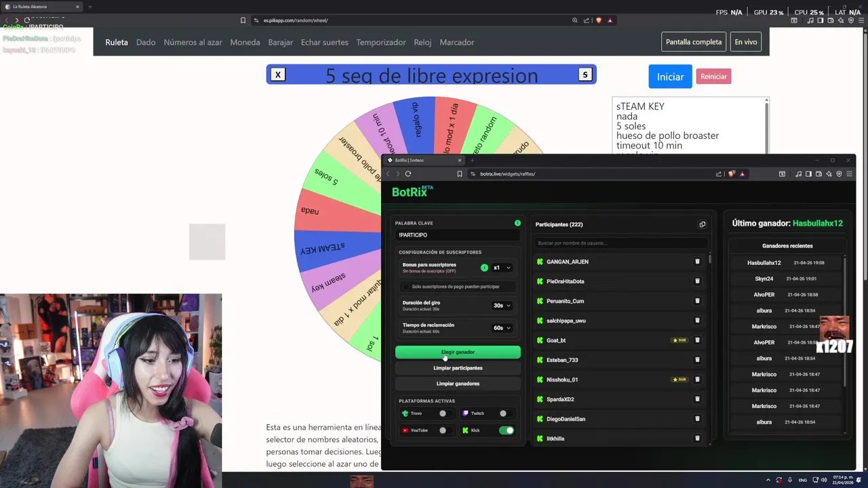Remove GANGAN_ARJEN from the participants list

[x=697, y=262]
